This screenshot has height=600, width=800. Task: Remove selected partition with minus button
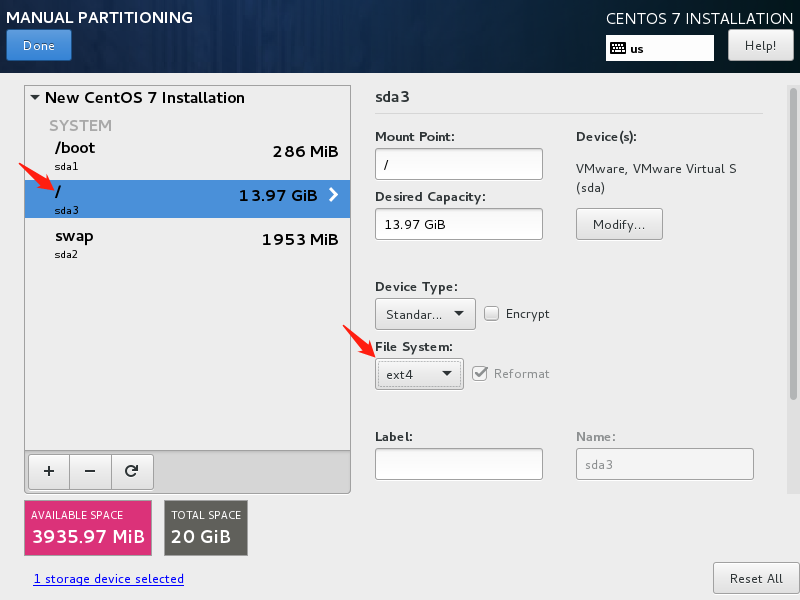click(x=90, y=471)
